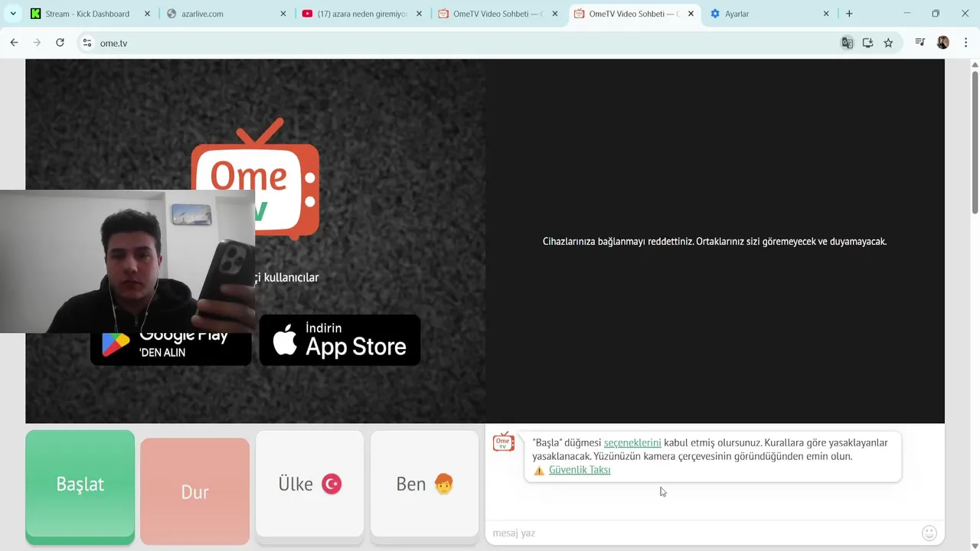
Task: Close the Ayarlar tab
Action: pyautogui.click(x=826, y=14)
